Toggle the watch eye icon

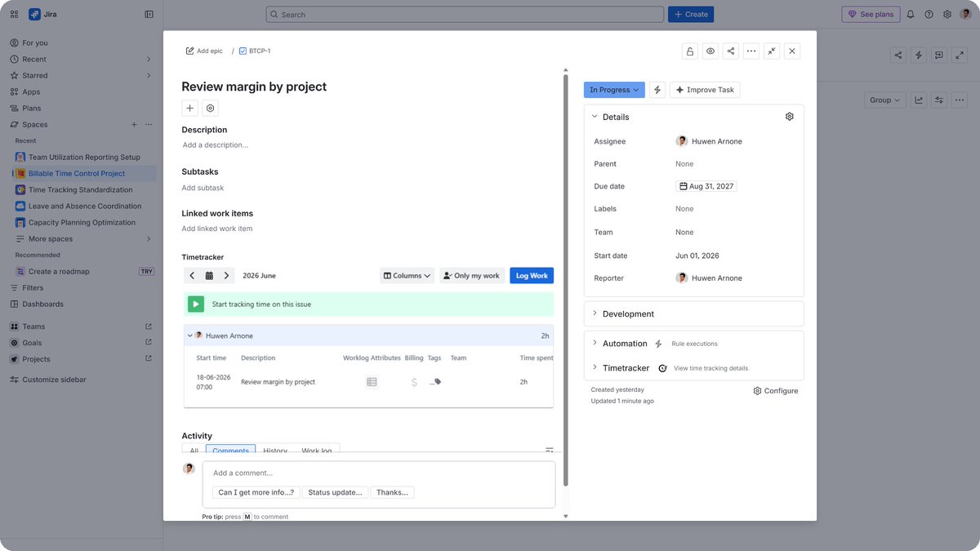(x=710, y=51)
